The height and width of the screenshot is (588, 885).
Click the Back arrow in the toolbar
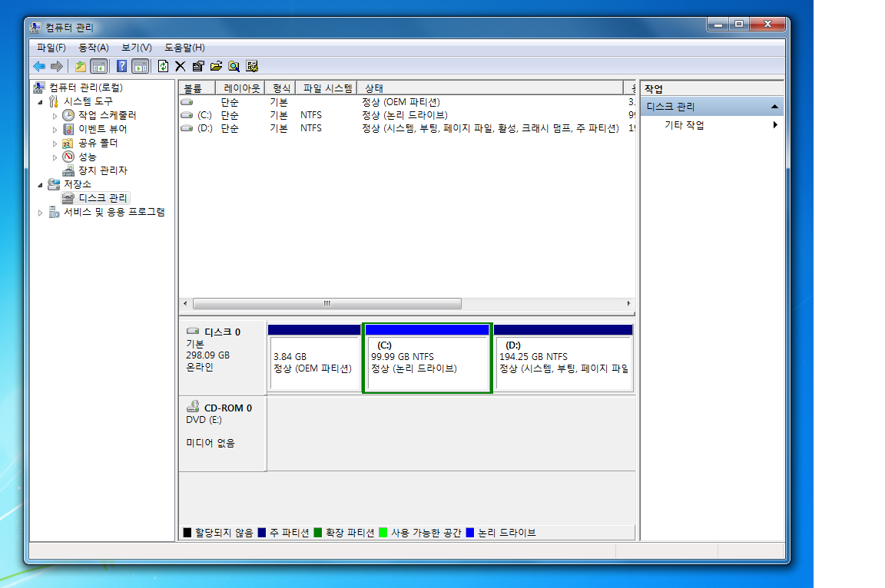[x=39, y=67]
